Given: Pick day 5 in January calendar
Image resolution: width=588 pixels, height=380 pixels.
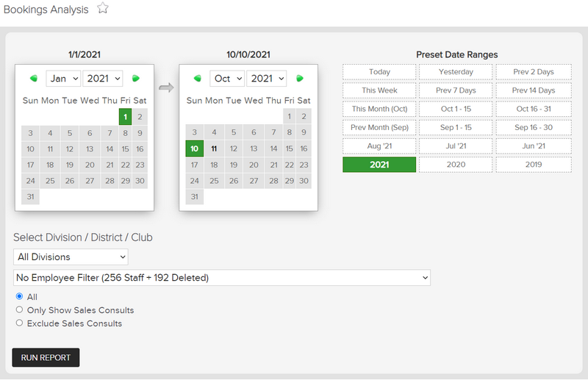Looking at the screenshot, I should [70, 133].
